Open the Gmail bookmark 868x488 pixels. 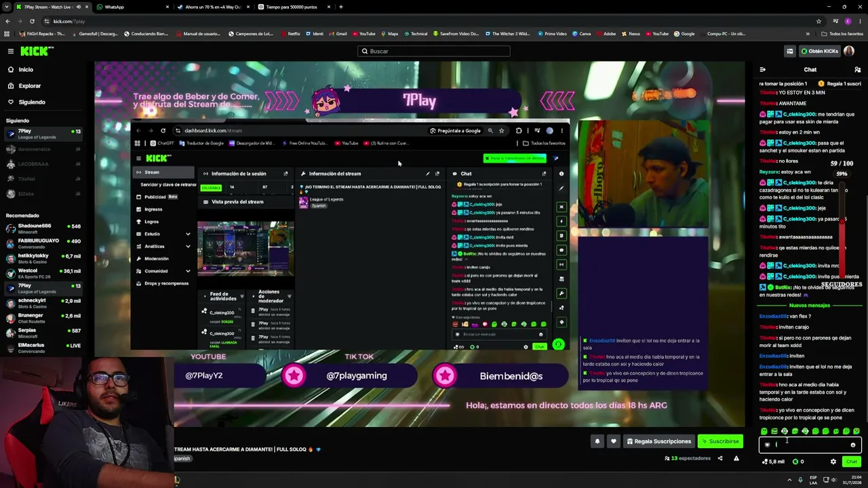click(x=338, y=34)
